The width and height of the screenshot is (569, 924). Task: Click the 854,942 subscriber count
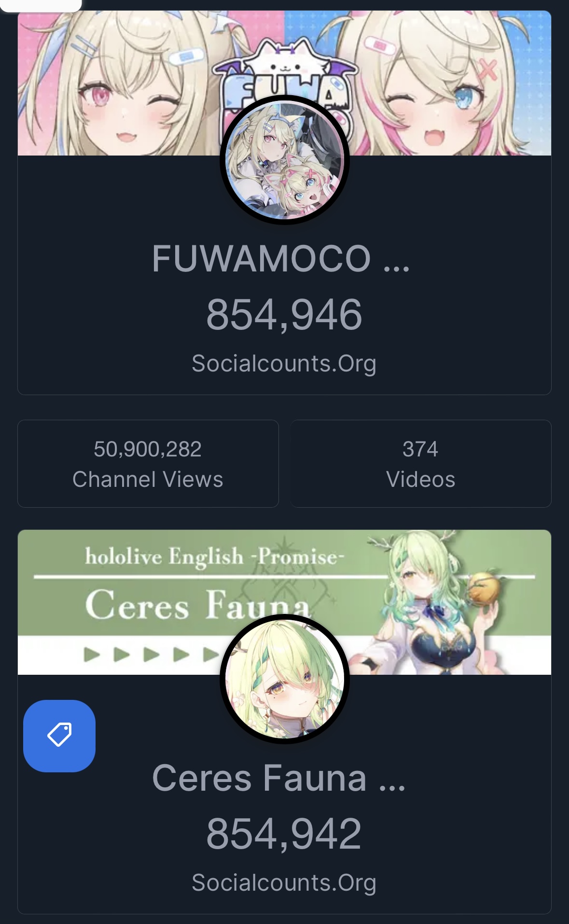point(284,834)
